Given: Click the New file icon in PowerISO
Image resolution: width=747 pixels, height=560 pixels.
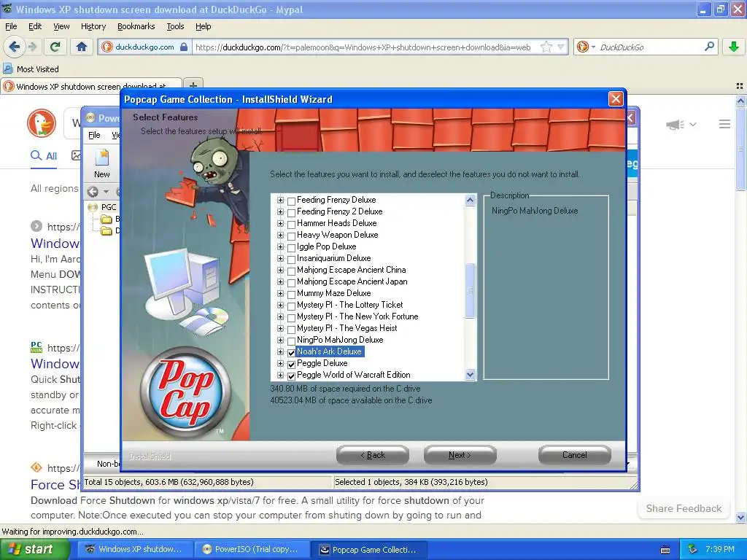Looking at the screenshot, I should 101,158.
